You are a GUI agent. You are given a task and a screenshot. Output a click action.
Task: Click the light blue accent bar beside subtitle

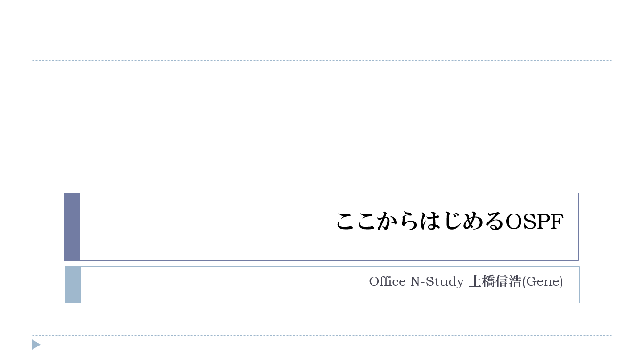pos(73,285)
